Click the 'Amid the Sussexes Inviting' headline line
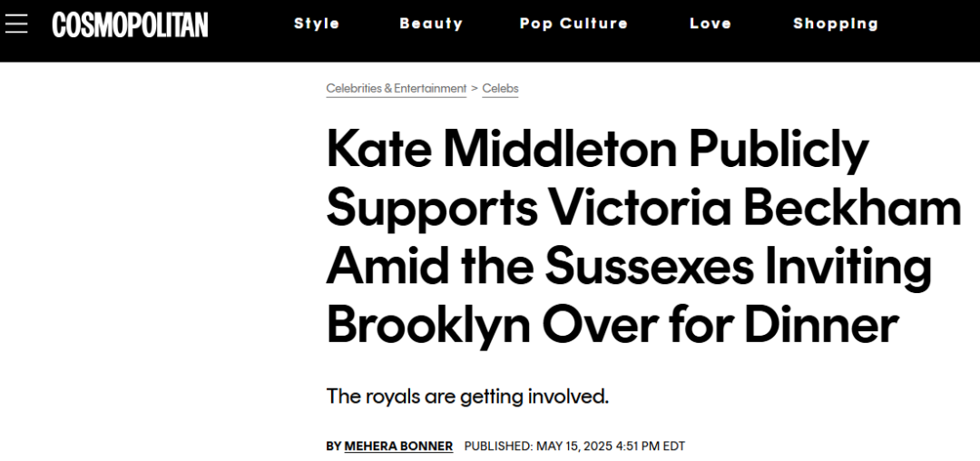980x461 pixels. [630, 267]
